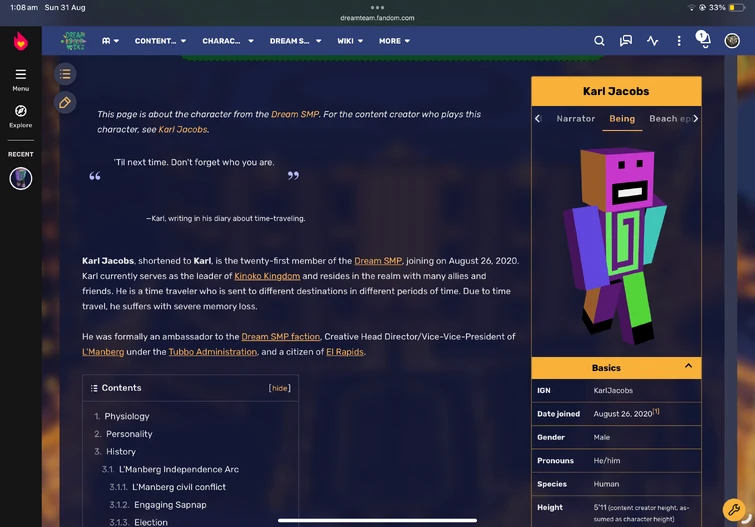The image size is (755, 527).
Task: Open the Dream SMP link in the italic note
Action: click(295, 114)
